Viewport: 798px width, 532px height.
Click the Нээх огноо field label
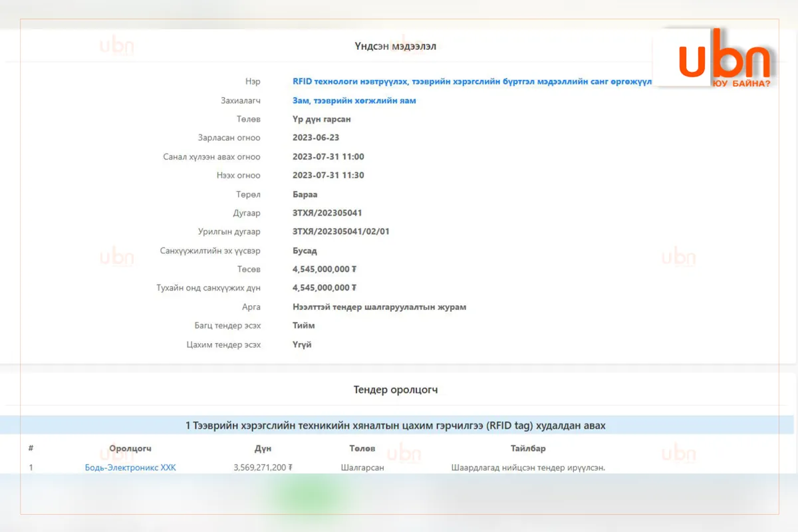(x=239, y=176)
